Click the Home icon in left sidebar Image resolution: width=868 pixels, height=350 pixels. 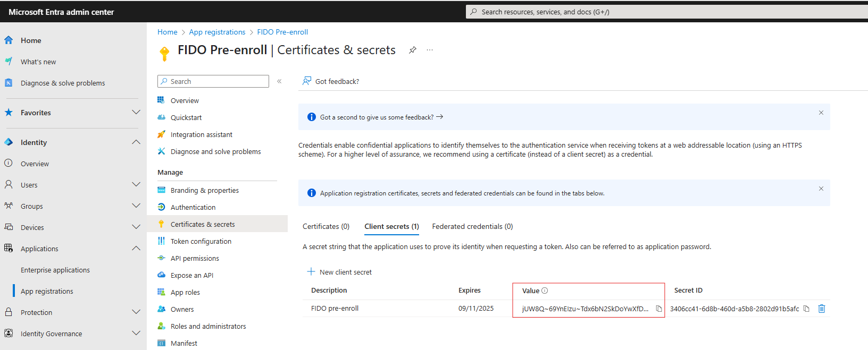coord(9,40)
